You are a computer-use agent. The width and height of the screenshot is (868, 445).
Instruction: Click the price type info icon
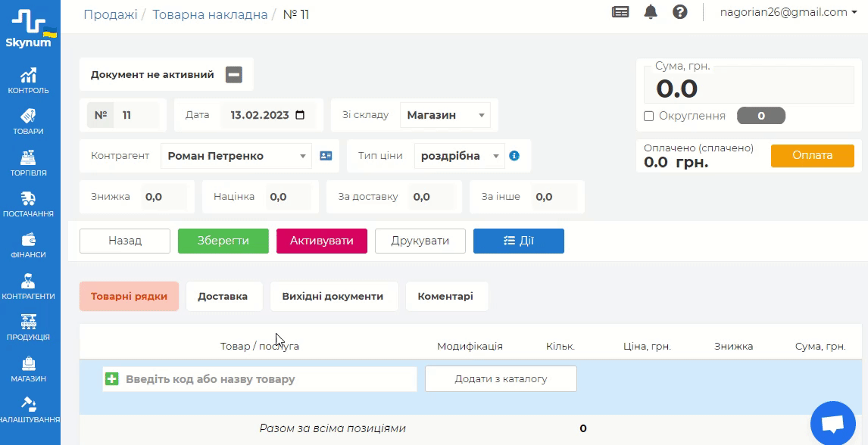tap(514, 156)
